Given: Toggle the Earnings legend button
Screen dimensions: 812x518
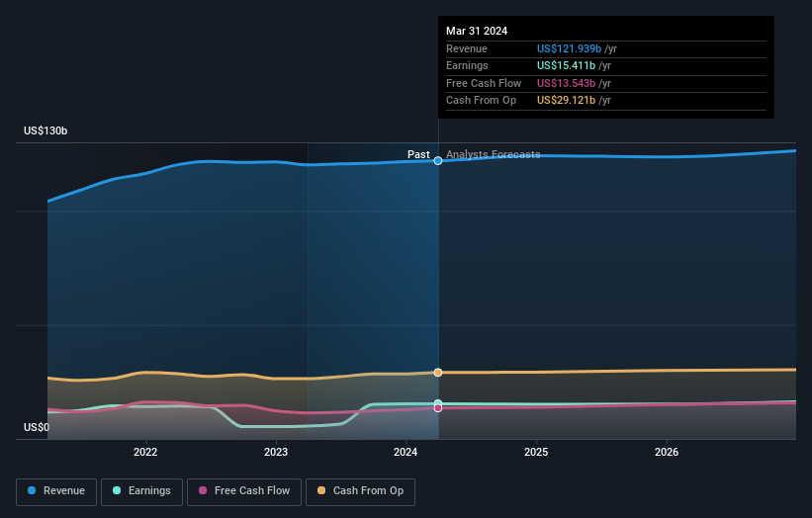Looking at the screenshot, I should pyautogui.click(x=141, y=491).
